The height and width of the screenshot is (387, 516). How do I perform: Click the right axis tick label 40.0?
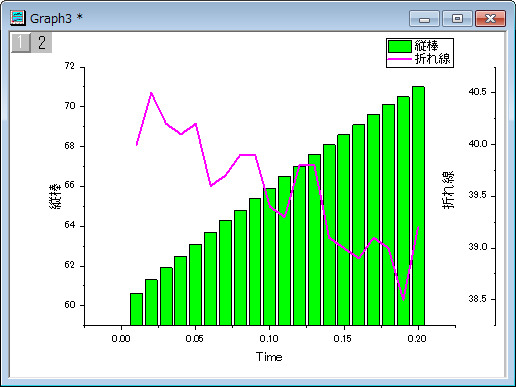(x=478, y=144)
